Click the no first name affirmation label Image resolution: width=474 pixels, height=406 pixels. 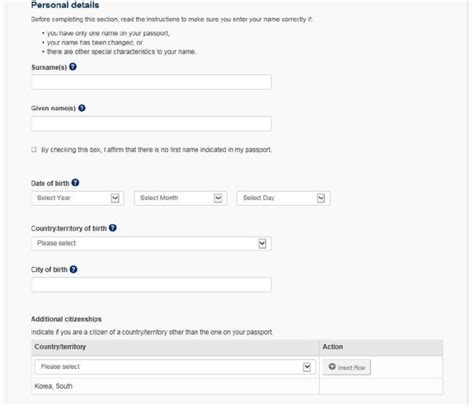tap(156, 150)
